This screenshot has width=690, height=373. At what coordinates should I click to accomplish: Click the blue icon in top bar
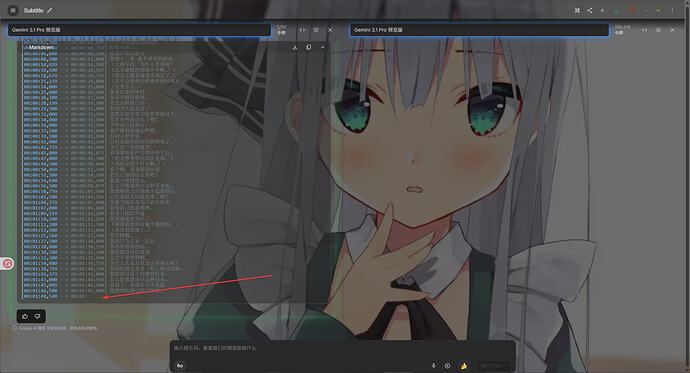click(x=646, y=11)
